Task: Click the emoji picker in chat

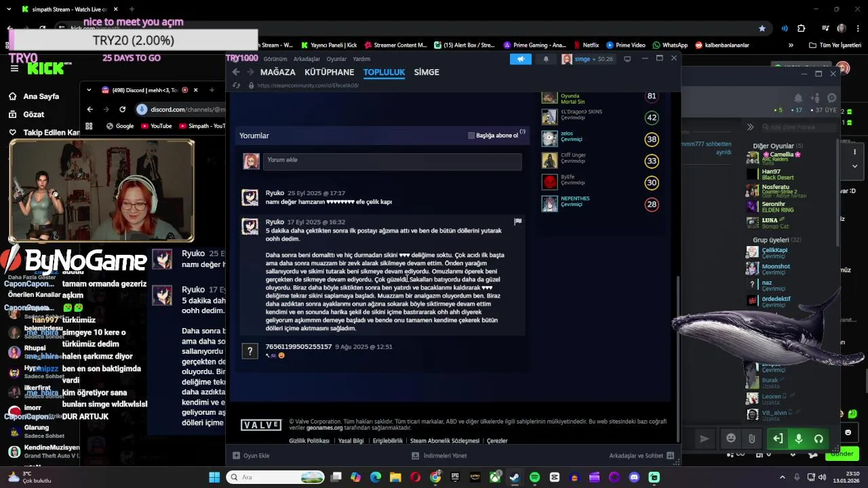Action: coord(730,439)
